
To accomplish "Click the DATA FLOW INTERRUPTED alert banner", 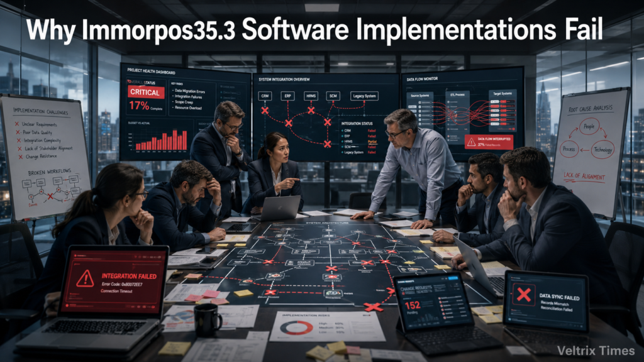I will coord(489,142).
